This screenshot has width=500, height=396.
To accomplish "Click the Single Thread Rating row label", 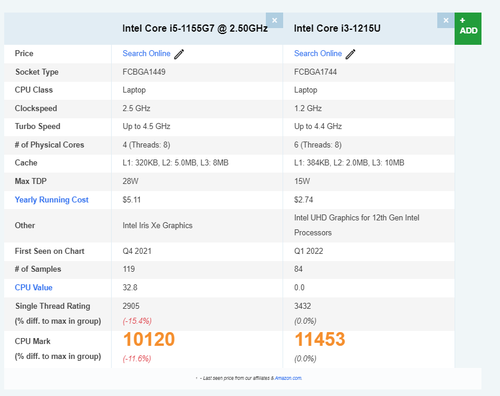I will (53, 306).
